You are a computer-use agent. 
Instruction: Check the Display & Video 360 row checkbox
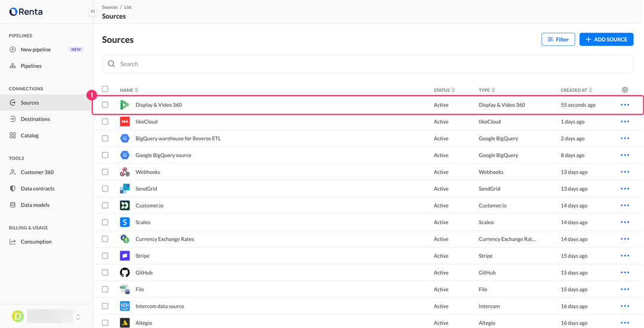105,105
